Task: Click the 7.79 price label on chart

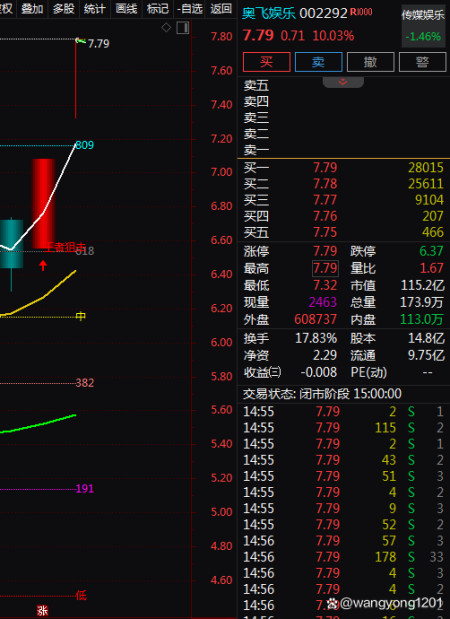Action: pyautogui.click(x=98, y=43)
